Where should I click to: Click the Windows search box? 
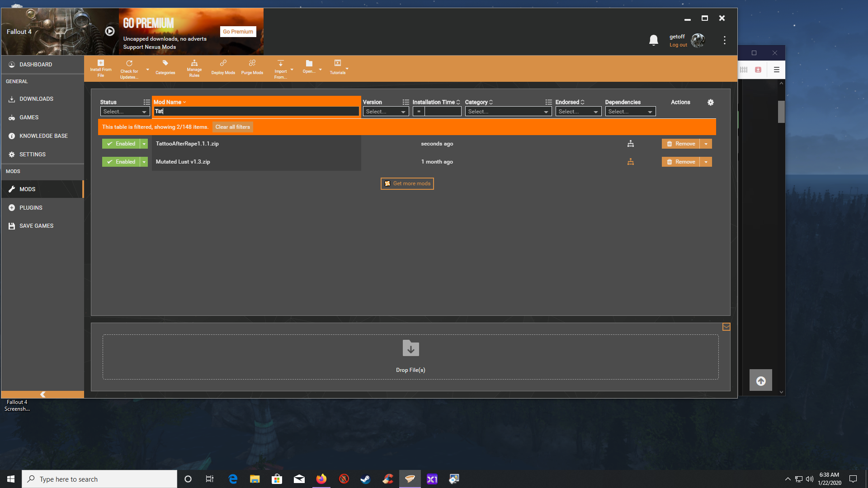[99, 479]
